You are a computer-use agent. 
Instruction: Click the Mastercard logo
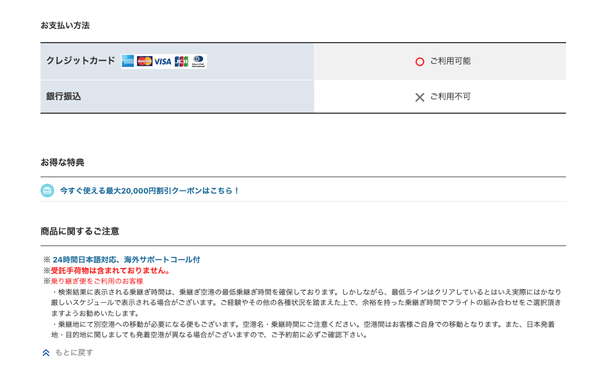click(x=144, y=61)
